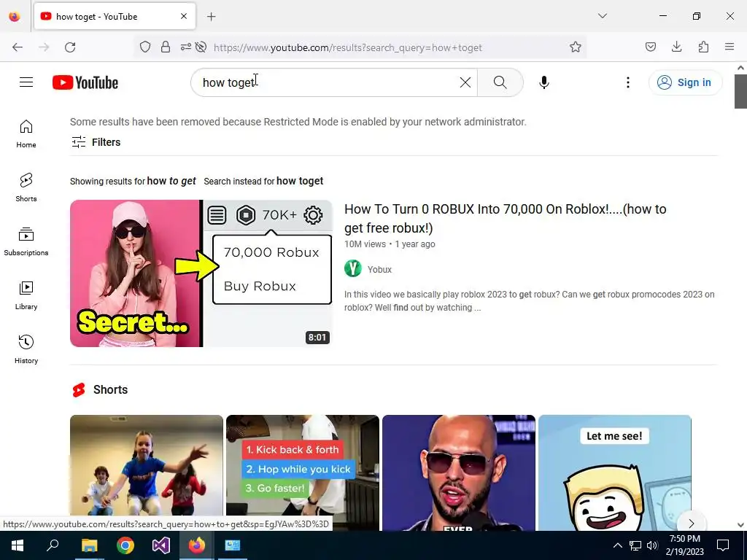The width and height of the screenshot is (747, 560).
Task: Open the network icon in the system tray
Action: pos(635,545)
